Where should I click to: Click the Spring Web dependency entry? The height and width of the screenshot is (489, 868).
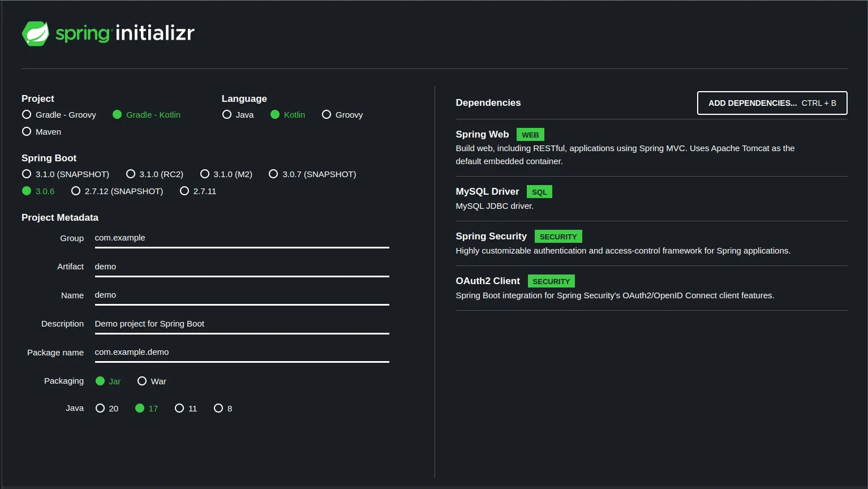point(651,147)
